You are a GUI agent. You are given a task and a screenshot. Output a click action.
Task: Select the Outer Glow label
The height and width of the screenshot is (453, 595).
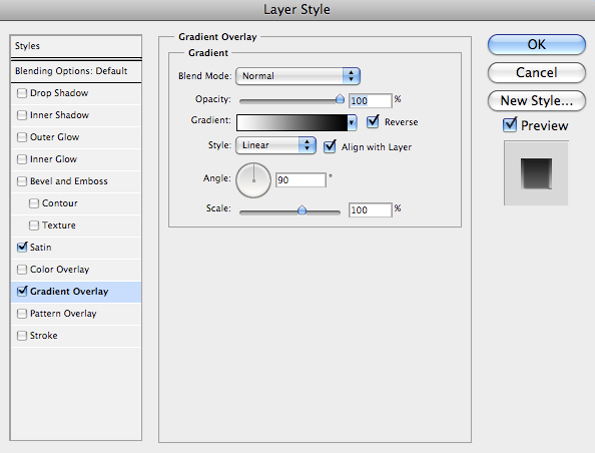tap(55, 137)
